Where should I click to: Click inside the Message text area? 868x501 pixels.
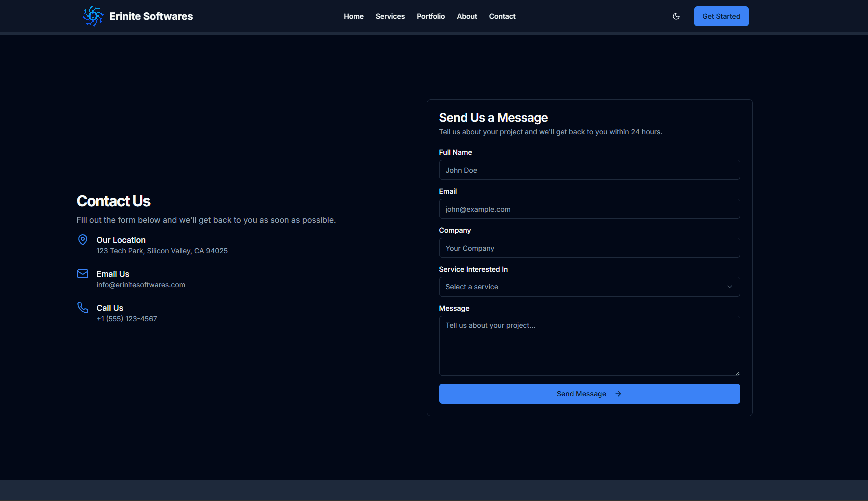589,345
